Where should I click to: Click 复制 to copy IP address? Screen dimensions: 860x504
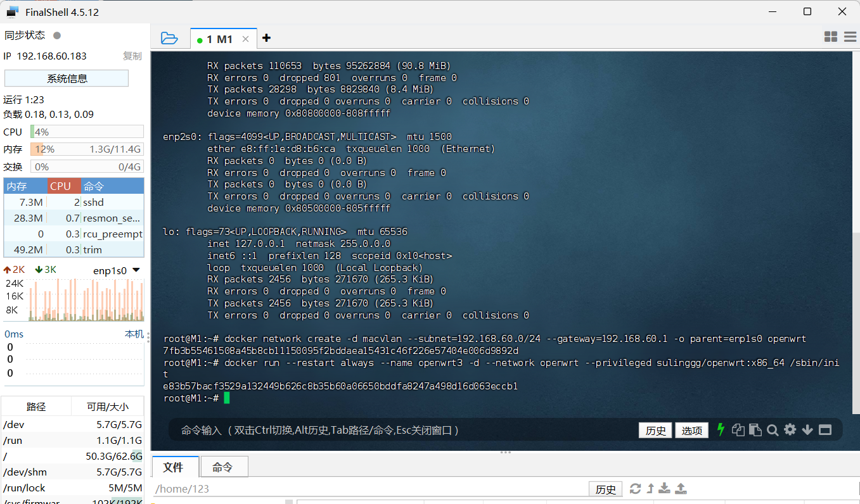(132, 56)
